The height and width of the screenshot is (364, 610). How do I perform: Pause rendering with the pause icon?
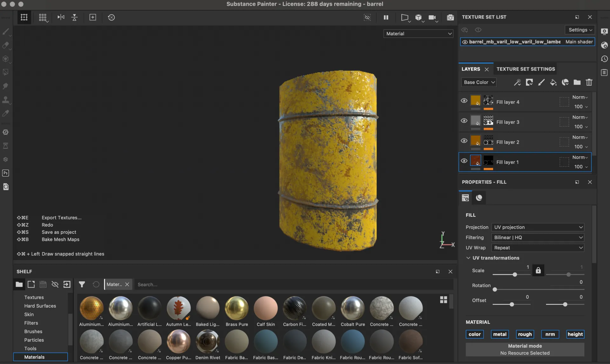point(386,17)
